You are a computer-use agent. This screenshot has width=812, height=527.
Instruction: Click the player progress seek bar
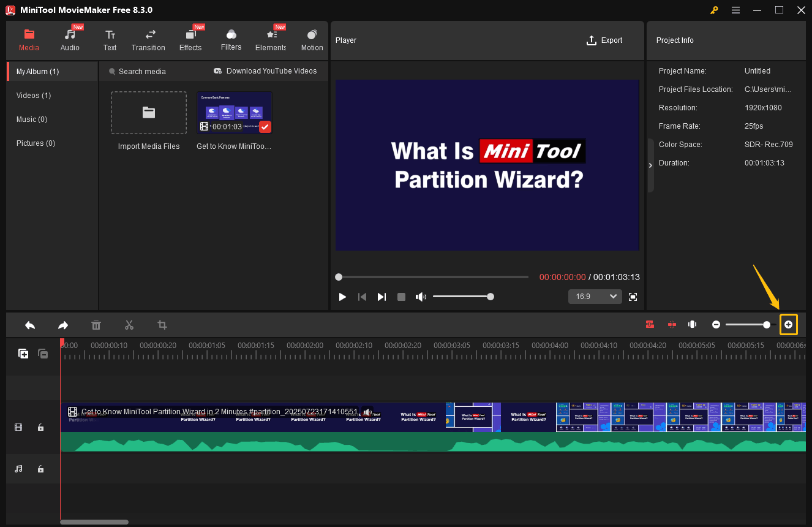432,277
